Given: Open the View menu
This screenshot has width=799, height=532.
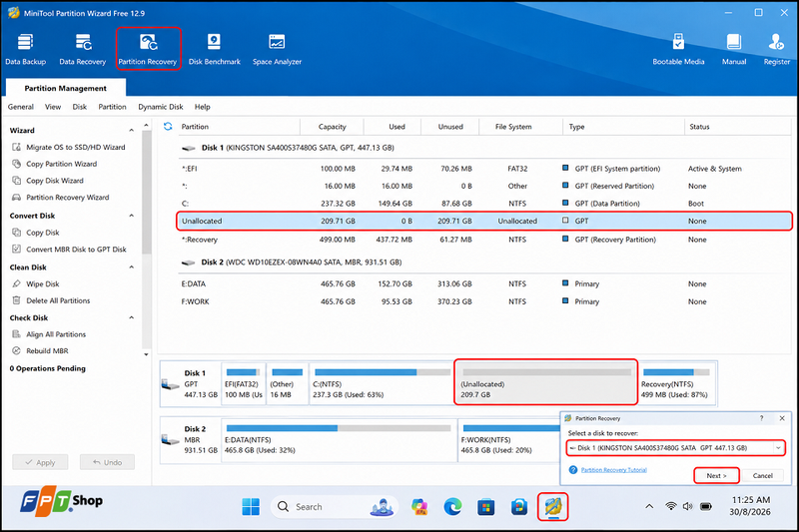Looking at the screenshot, I should [x=53, y=107].
